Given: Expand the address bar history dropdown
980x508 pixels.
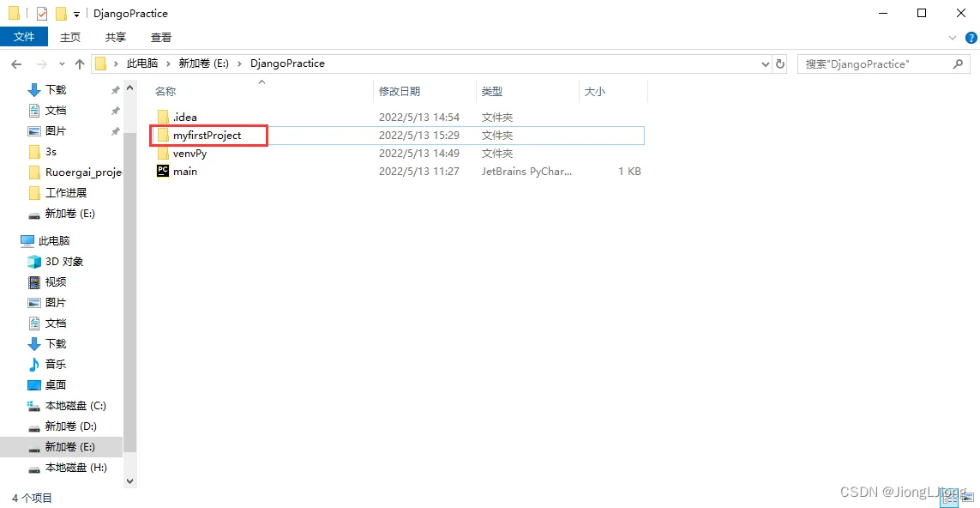Looking at the screenshot, I should pos(767,63).
